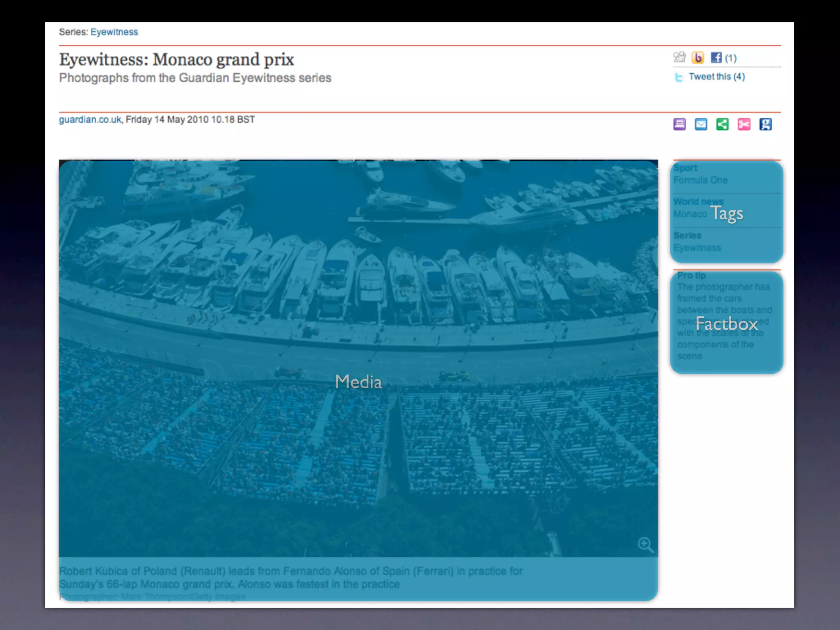The width and height of the screenshot is (840, 630).
Task: Click the 'Tweet this (4)' link
Action: [717, 77]
